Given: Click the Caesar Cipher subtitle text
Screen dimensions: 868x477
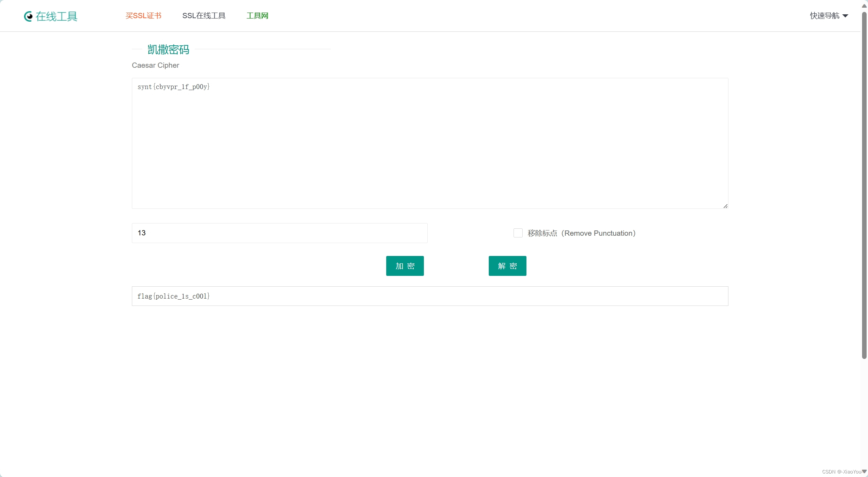Looking at the screenshot, I should pyautogui.click(x=155, y=65).
